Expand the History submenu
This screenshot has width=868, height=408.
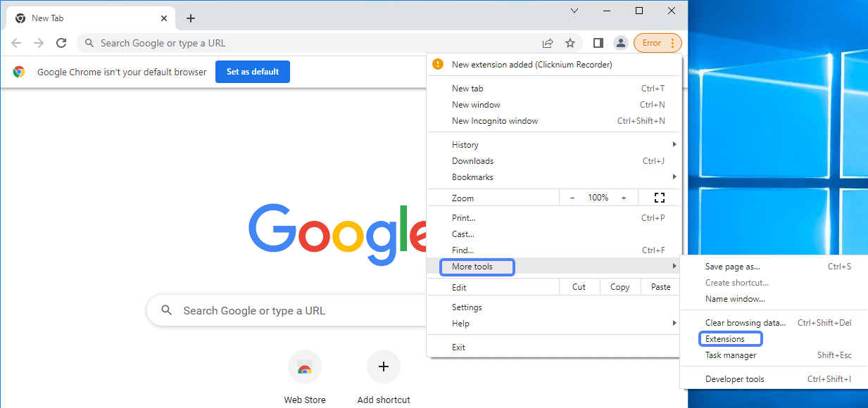click(465, 144)
